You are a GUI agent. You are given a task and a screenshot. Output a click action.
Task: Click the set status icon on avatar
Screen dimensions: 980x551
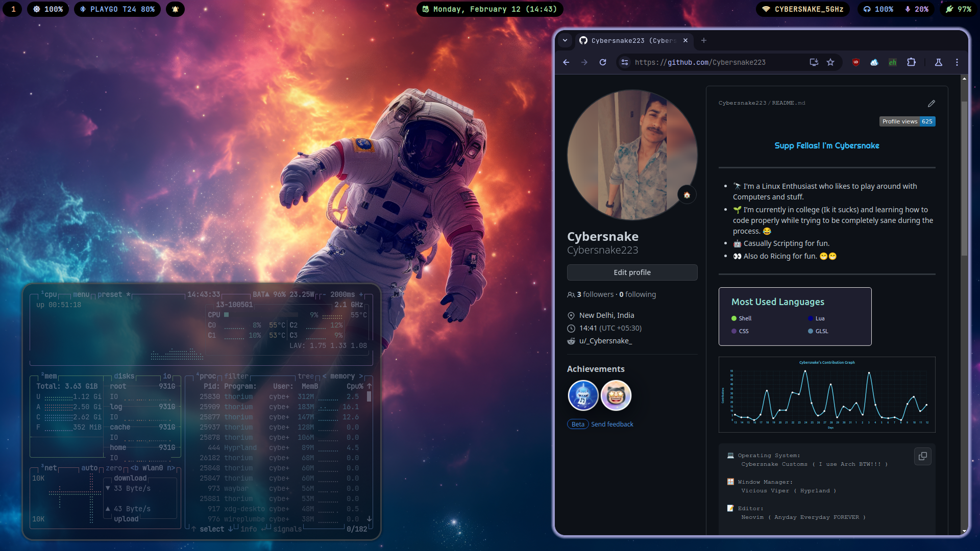click(x=687, y=195)
